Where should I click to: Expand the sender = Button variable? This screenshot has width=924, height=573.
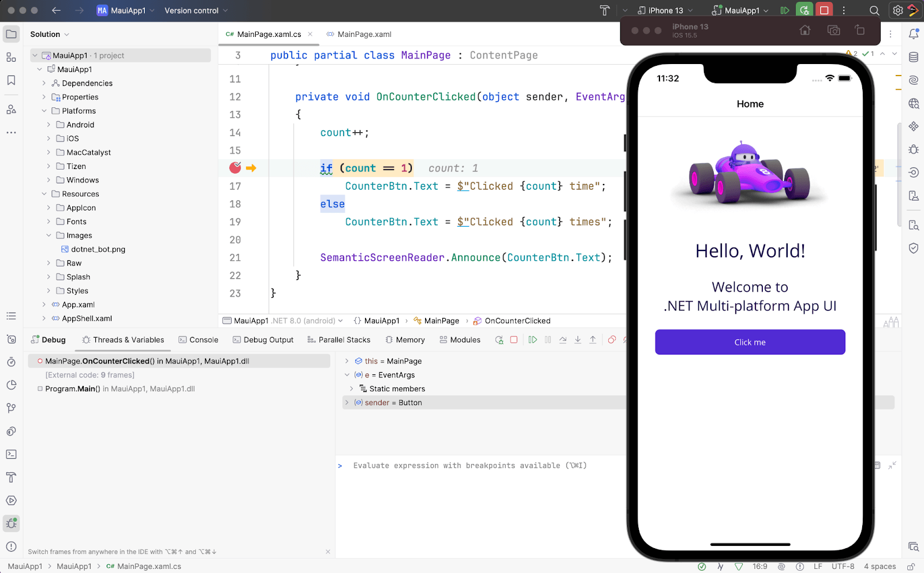[346, 403]
